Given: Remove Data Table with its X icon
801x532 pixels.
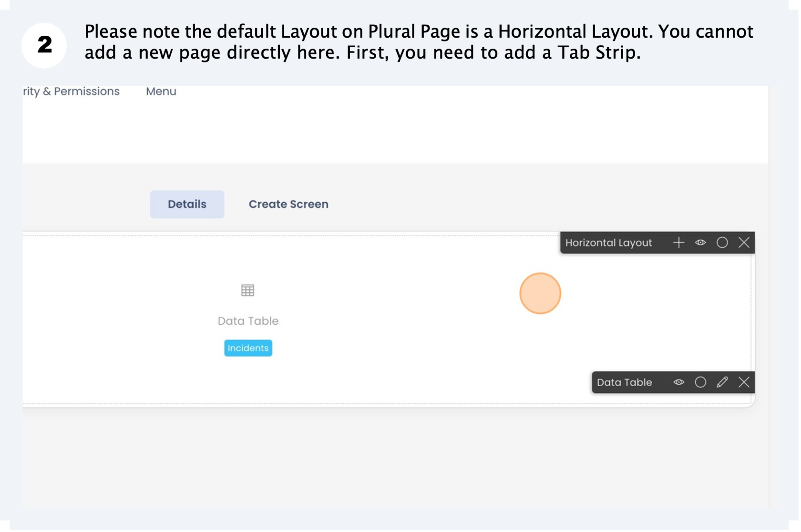Looking at the screenshot, I should (x=744, y=382).
